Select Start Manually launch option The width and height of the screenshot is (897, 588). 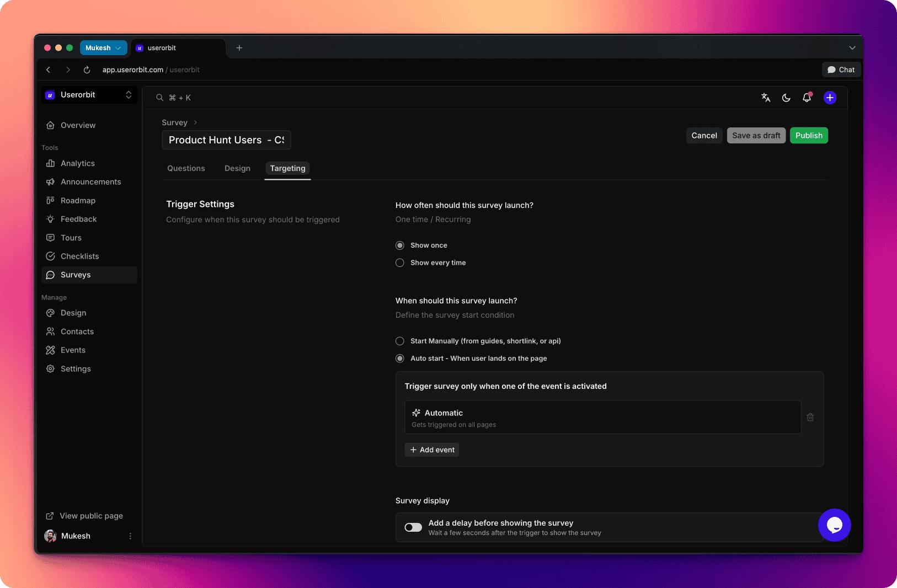400,341
